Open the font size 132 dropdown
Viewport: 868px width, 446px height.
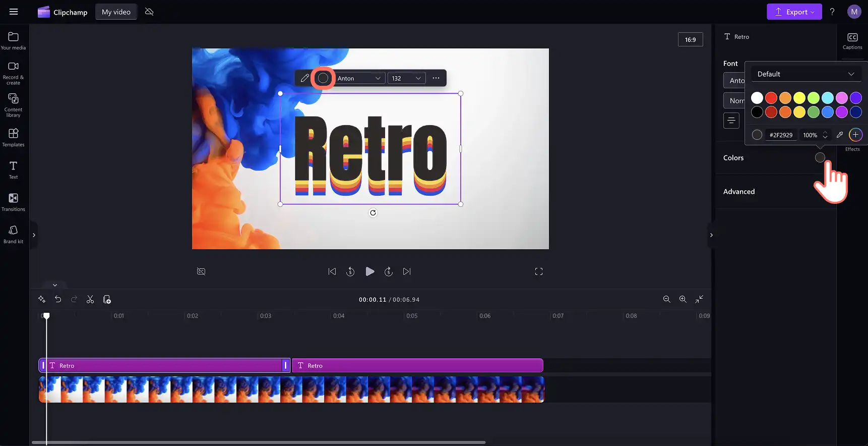406,78
